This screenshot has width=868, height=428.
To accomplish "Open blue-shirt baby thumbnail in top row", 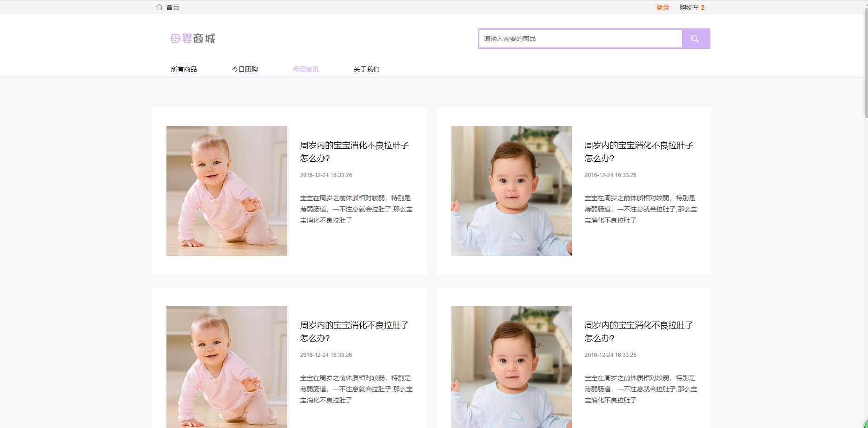I will (x=511, y=191).
